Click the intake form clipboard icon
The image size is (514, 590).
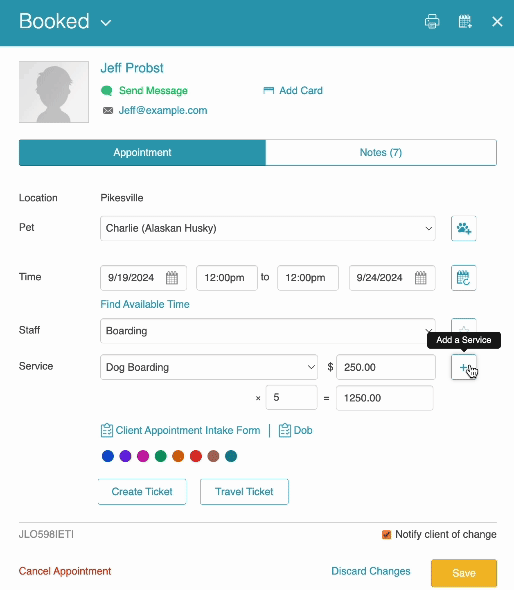(107, 430)
